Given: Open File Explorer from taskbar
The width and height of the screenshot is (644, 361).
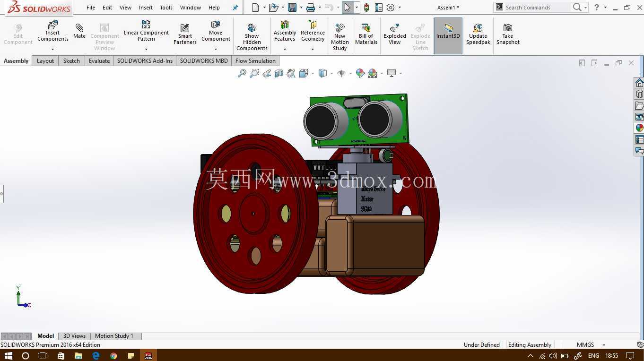Looking at the screenshot, I should pos(78,355).
